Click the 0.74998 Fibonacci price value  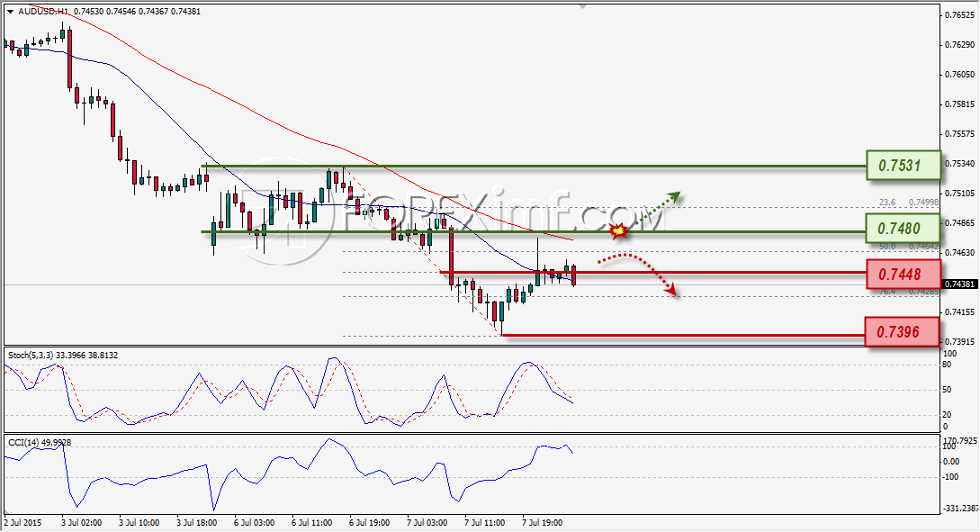923,203
